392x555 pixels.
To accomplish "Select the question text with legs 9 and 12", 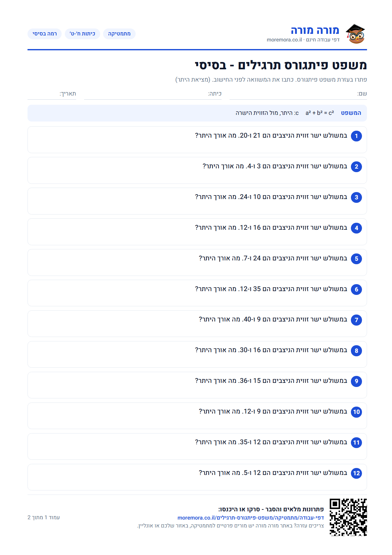I will point(273,412).
